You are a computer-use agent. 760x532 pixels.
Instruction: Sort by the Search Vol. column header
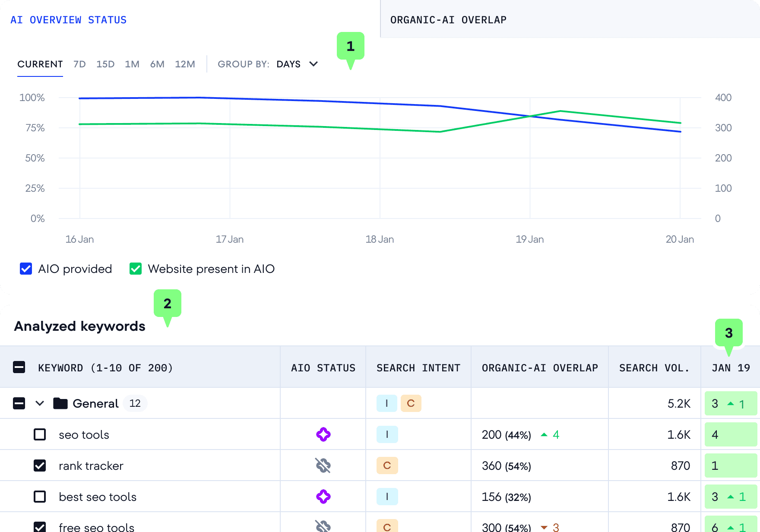pyautogui.click(x=654, y=368)
